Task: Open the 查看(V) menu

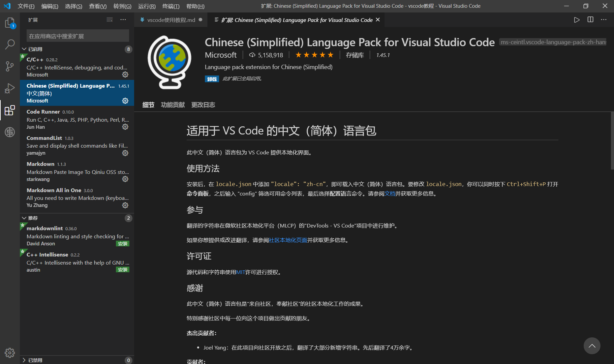Action: coord(98,6)
